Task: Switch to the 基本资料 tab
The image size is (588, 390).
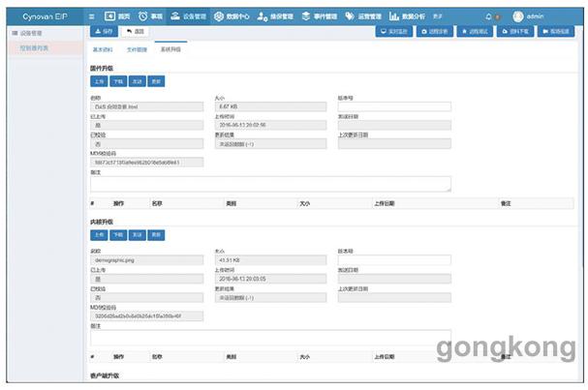Action: (102, 47)
